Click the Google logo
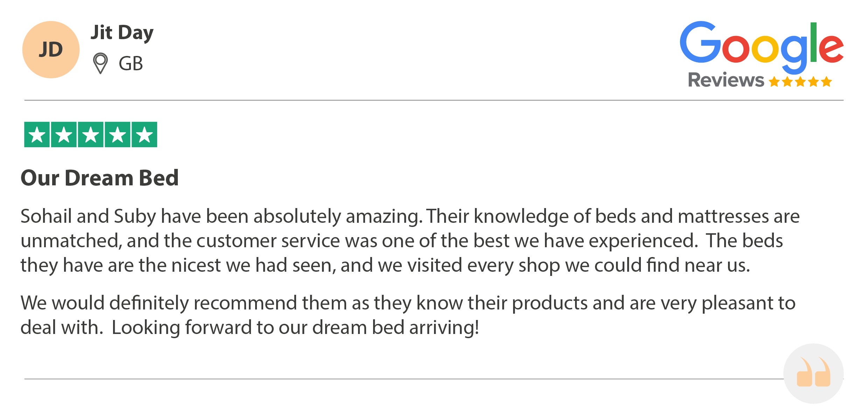 pos(762,47)
